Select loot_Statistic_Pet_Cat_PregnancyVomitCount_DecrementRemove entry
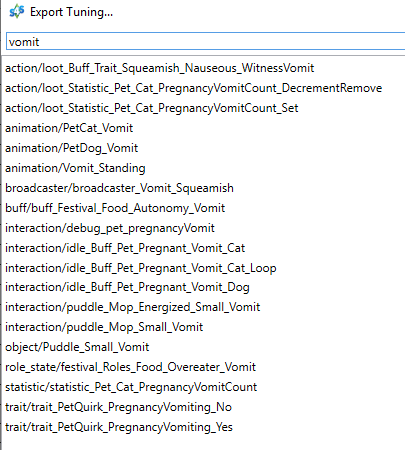 point(194,88)
